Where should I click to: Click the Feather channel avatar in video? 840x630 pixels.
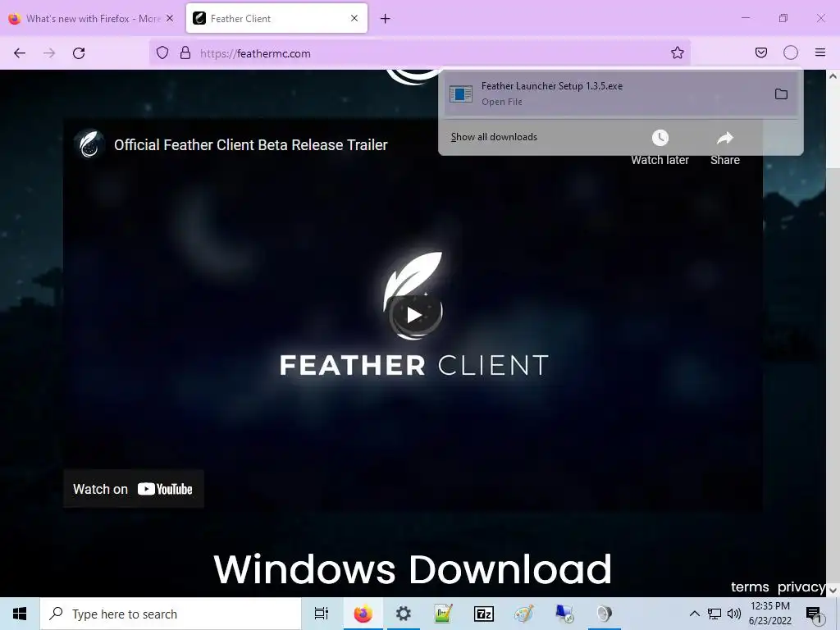click(x=89, y=144)
